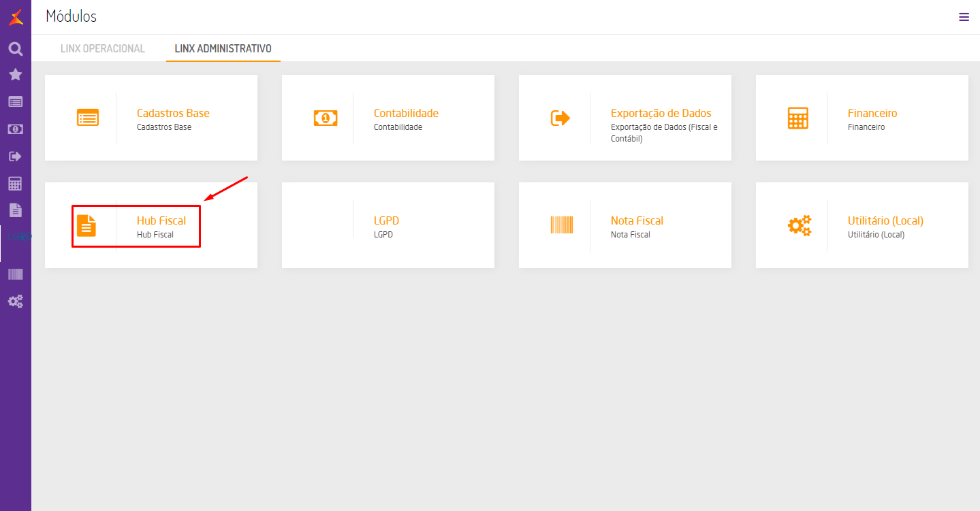
Task: Open the Hub Fiscal module title link
Action: 161,220
